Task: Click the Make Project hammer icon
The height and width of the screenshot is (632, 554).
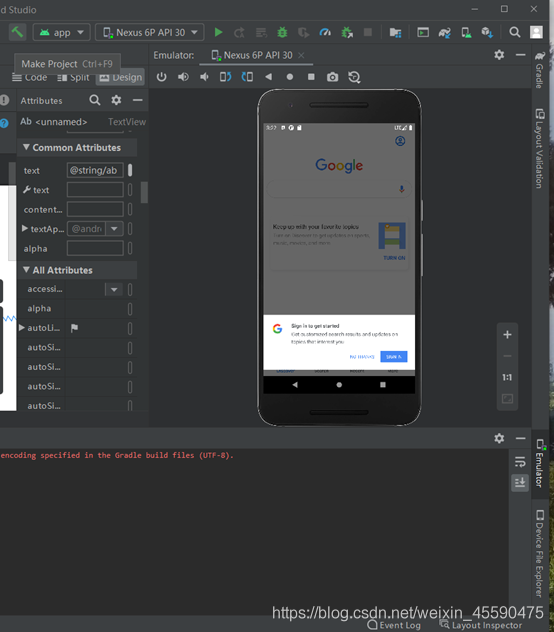Action: pos(17,32)
